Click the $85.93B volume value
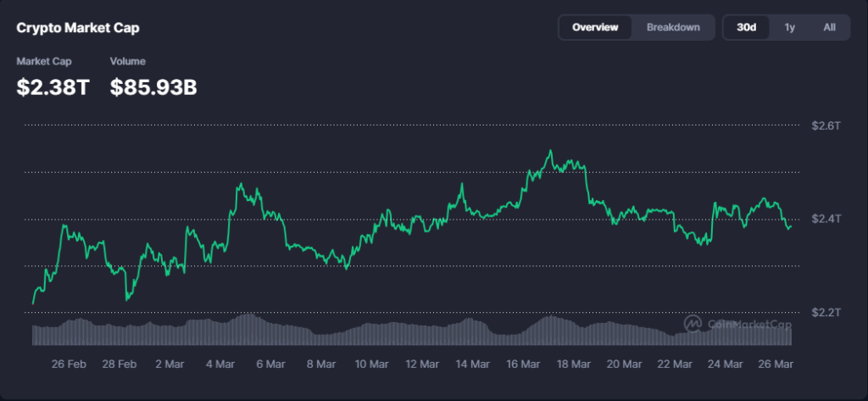Viewport: 868px width, 401px height. click(153, 86)
